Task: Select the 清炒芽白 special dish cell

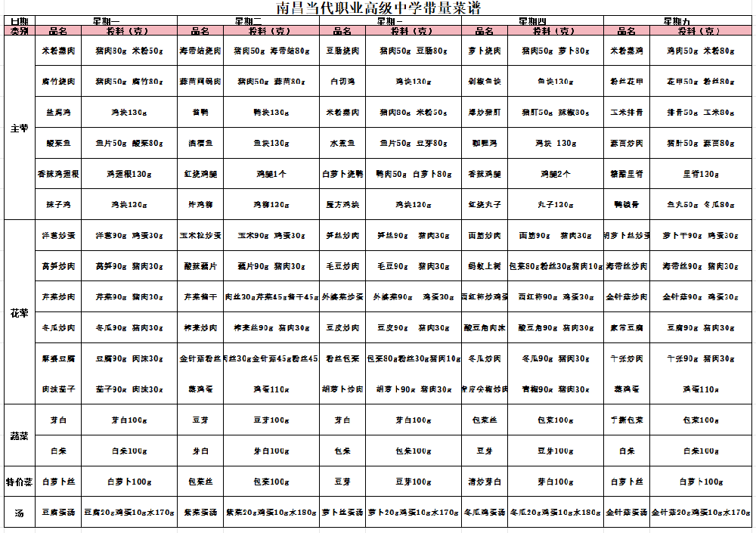Action: [484, 482]
